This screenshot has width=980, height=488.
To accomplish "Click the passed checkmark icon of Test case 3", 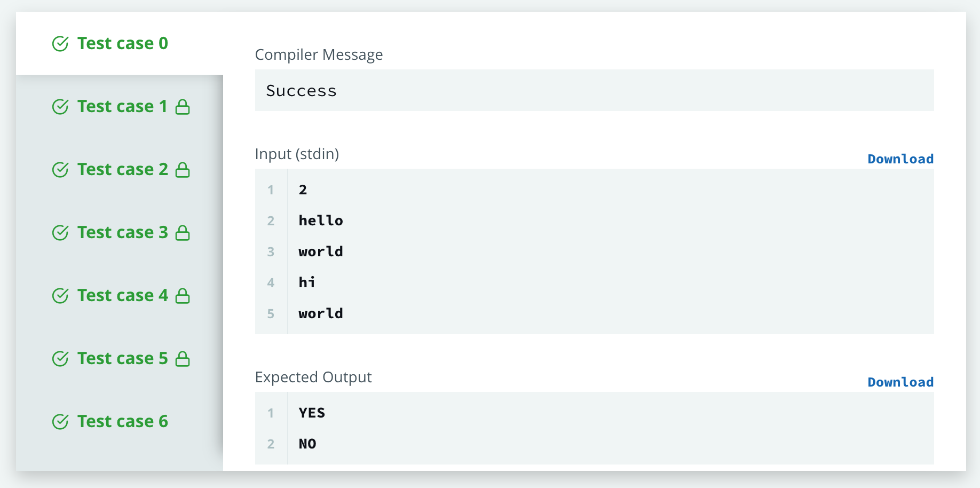I will pos(60,233).
